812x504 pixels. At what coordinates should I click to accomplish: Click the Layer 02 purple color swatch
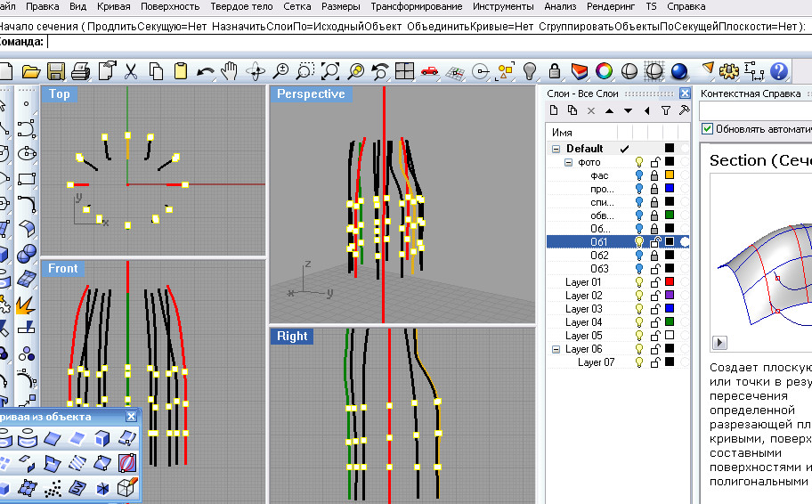670,296
